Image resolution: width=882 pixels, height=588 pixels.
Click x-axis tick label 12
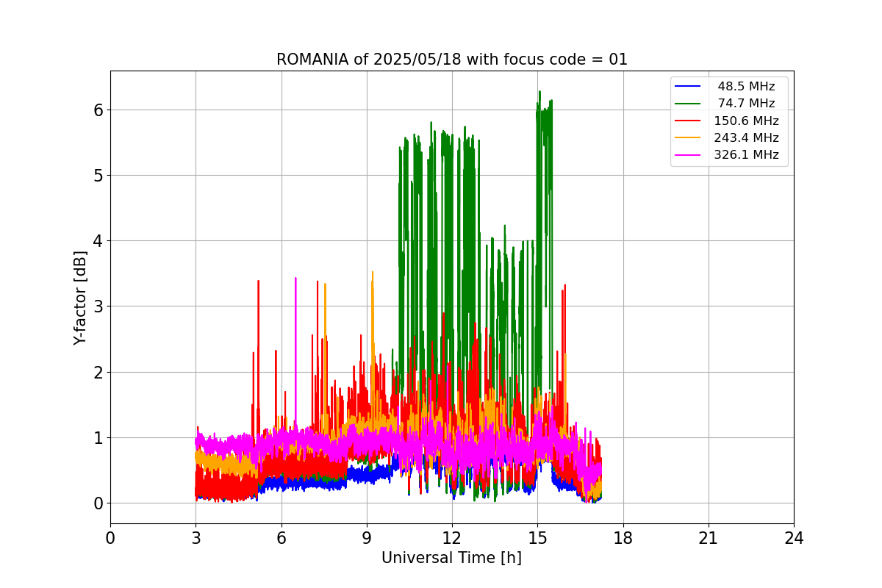[x=452, y=538]
